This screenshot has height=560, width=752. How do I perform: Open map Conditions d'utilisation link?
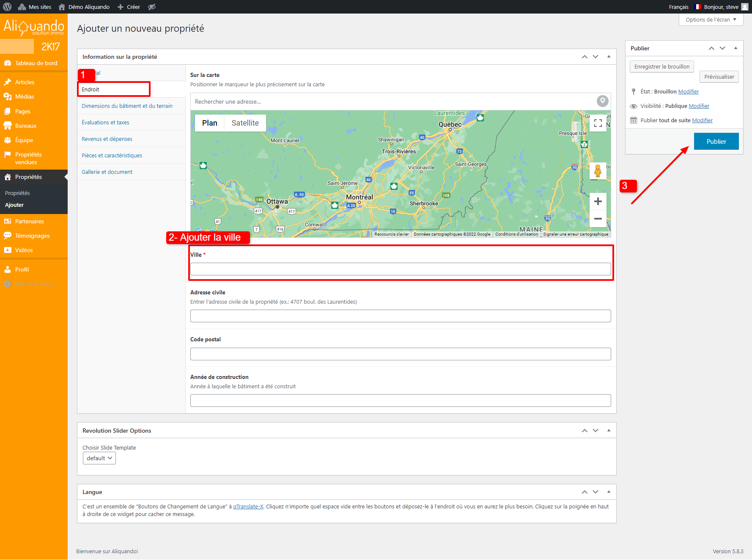pyautogui.click(x=516, y=234)
